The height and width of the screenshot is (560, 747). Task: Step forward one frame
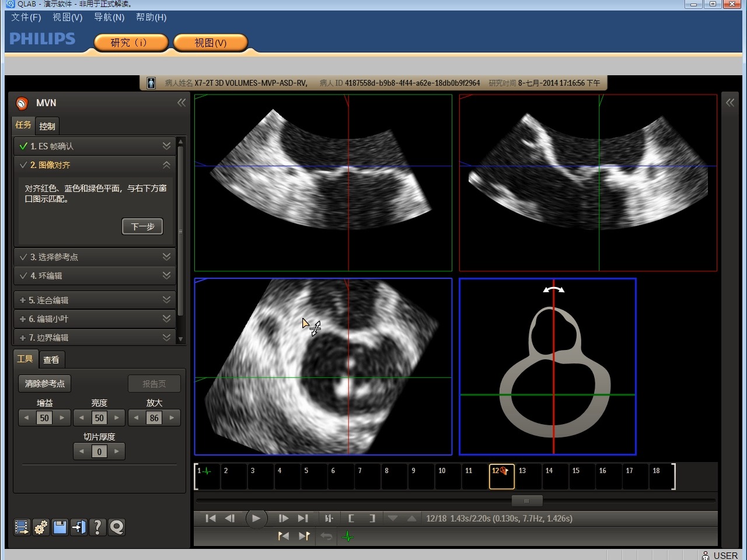tap(284, 518)
